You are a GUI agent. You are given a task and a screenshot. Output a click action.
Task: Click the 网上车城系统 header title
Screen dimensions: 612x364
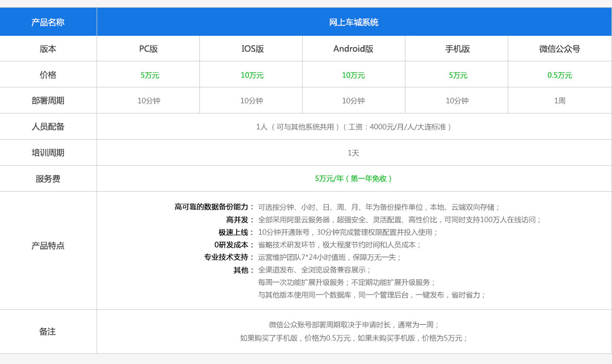pos(354,22)
